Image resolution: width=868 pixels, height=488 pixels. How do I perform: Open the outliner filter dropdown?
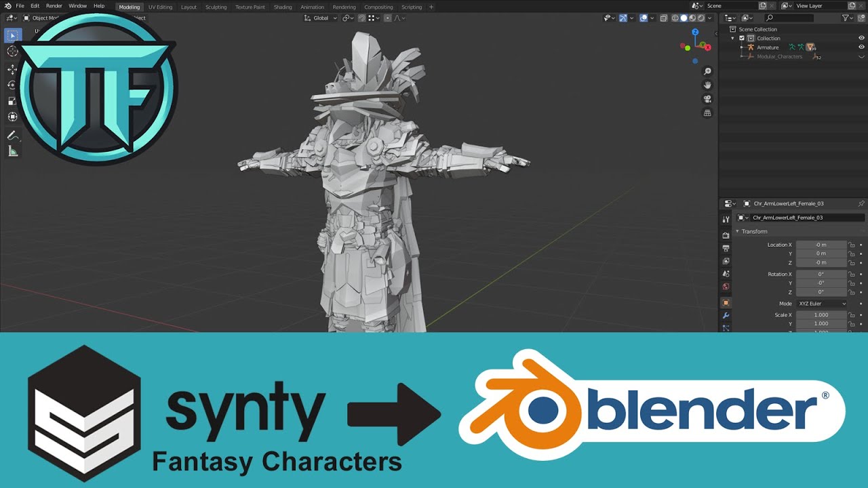click(847, 18)
